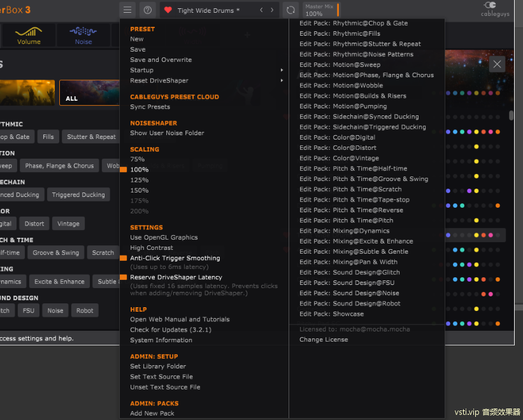
Task: Set scaling to 150%
Action: (x=140, y=190)
